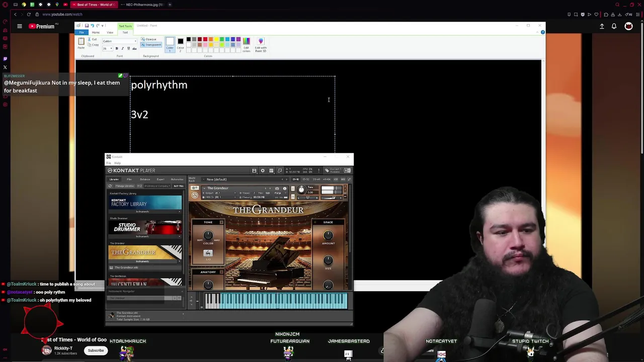Select the Files tab in Kontakt browser
644x362 pixels.
point(129,179)
